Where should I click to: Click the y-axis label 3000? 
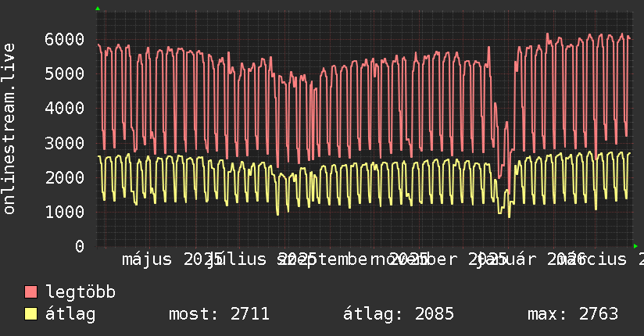click(x=65, y=143)
